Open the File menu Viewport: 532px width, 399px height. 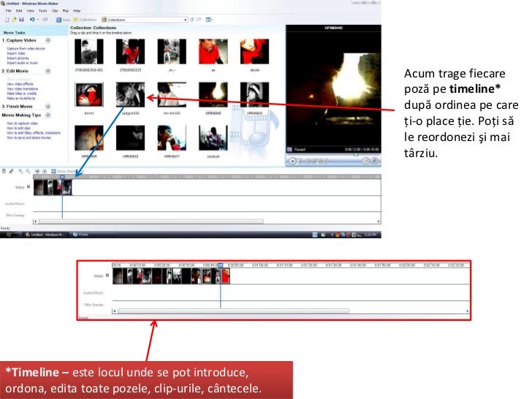click(x=9, y=11)
